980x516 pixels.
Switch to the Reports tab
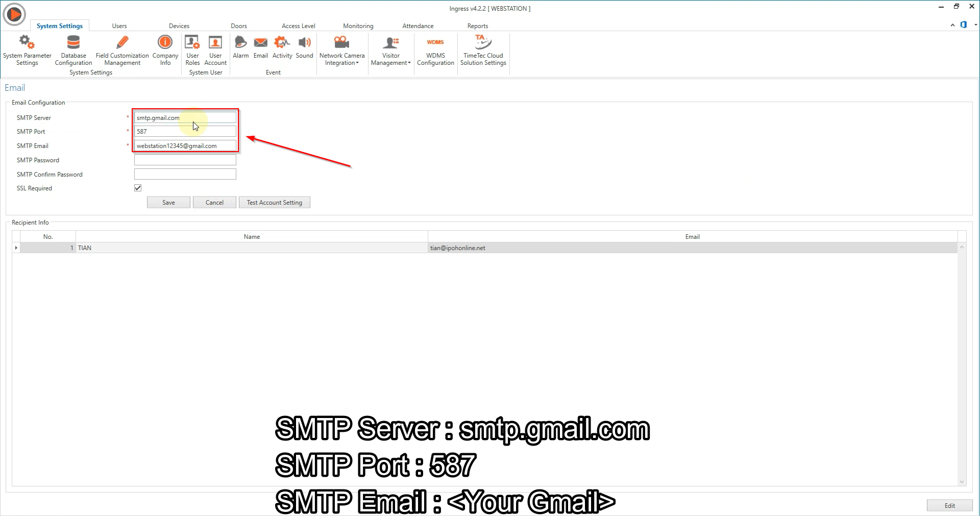pos(478,26)
